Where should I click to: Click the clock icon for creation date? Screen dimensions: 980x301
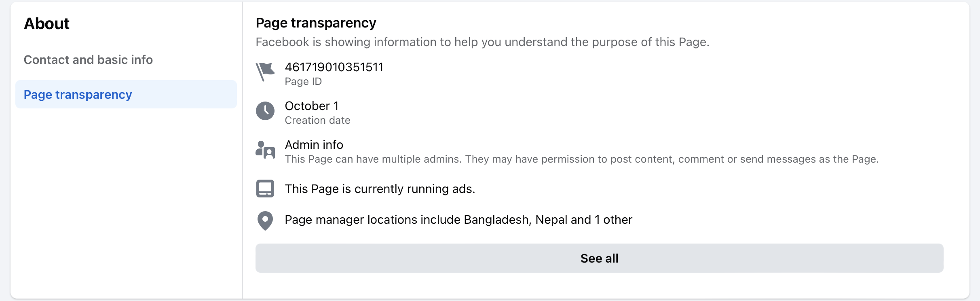[x=265, y=111]
